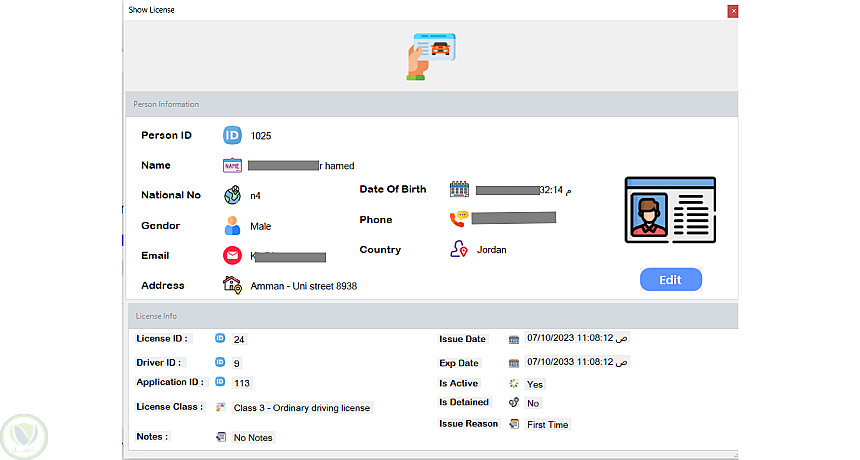This screenshot has width=860, height=460.
Task: Select the License ID value 24
Action: coord(239,339)
